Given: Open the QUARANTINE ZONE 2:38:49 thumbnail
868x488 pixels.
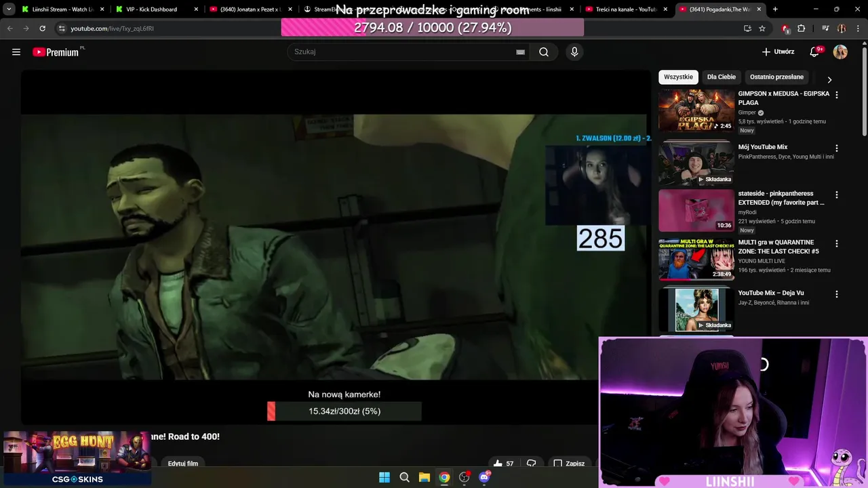Looking at the screenshot, I should pyautogui.click(x=696, y=259).
